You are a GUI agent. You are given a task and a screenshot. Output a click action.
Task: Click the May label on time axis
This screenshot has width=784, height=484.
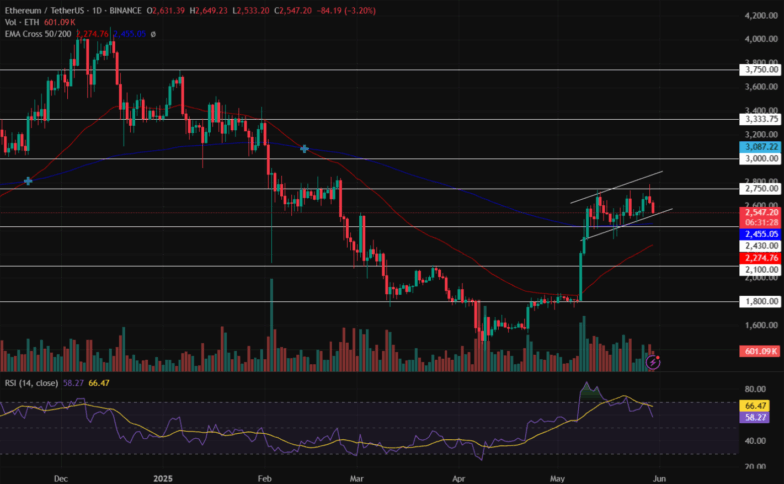[557, 478]
